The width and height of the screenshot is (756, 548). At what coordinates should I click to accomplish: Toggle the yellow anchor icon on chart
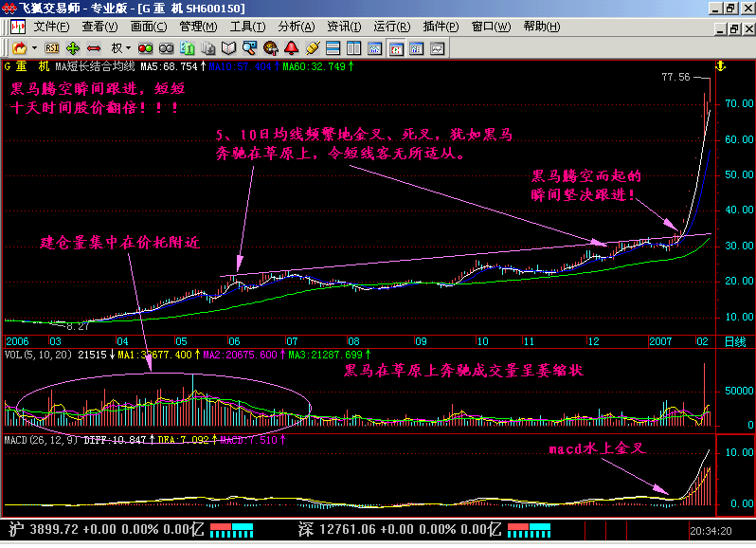click(719, 66)
